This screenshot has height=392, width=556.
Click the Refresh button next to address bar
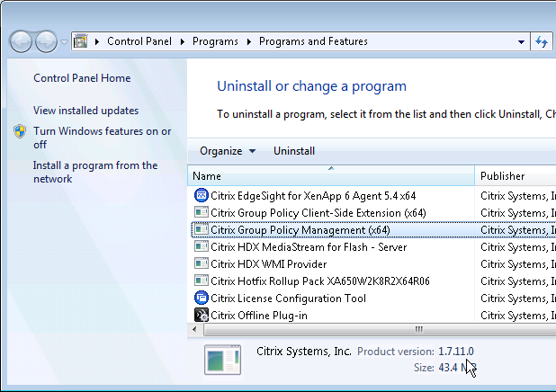[542, 42]
